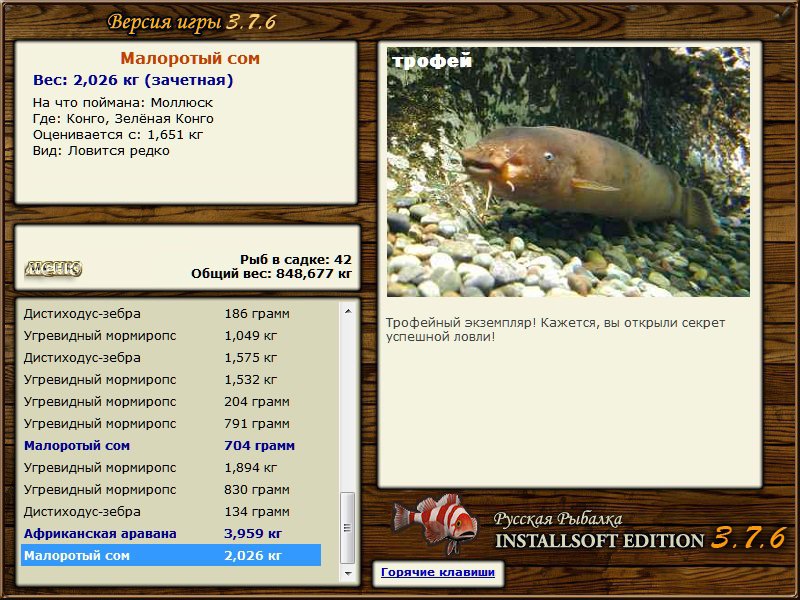Select Угревидный мормиропс 1,532 кг row
The image size is (800, 600).
point(171,379)
